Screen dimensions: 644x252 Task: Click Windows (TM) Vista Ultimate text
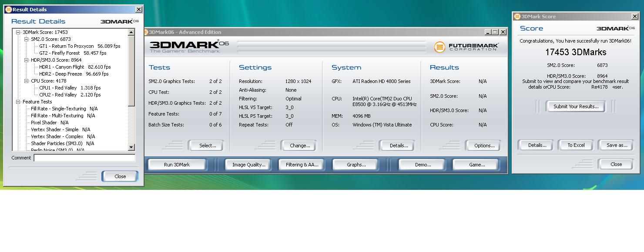(x=382, y=125)
